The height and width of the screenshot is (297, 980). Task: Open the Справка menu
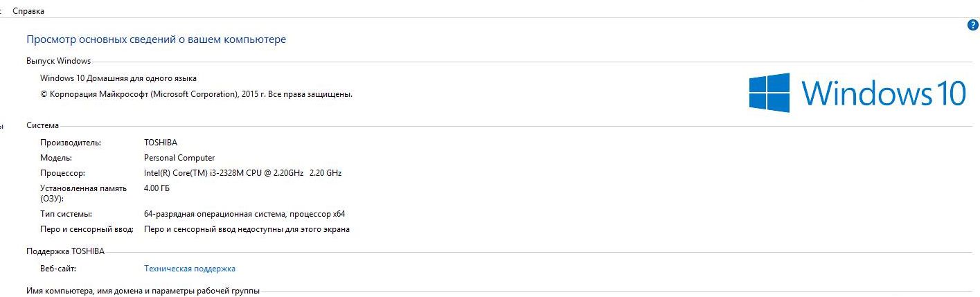point(28,12)
